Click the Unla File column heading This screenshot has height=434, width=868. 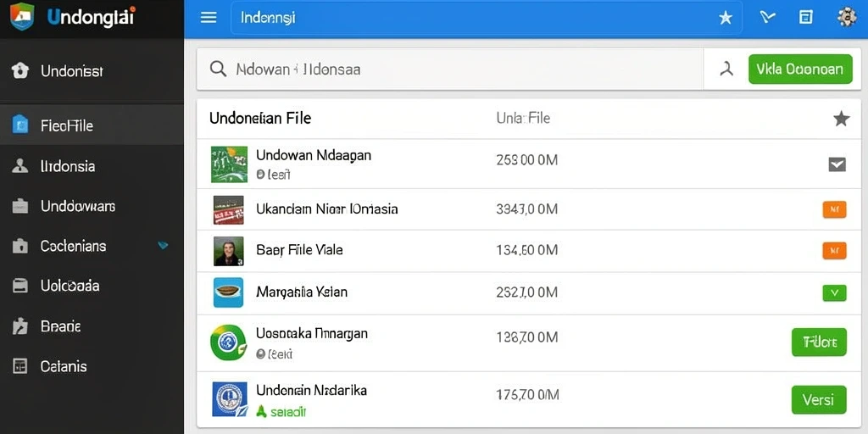click(x=523, y=118)
